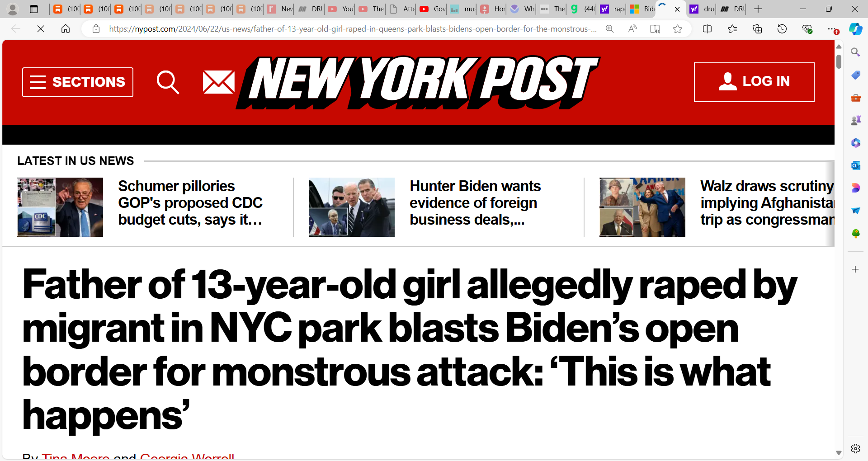
Task: Toggle immersive reader view icon
Action: pyautogui.click(x=655, y=29)
